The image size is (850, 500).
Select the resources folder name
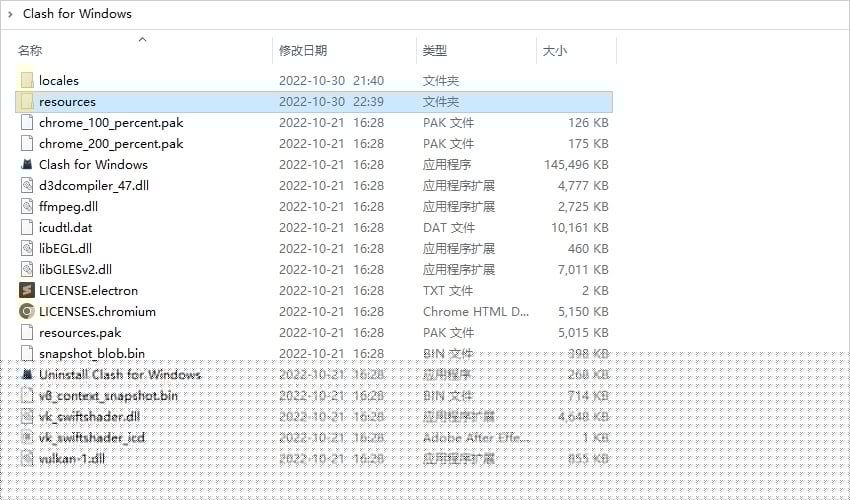[67, 101]
